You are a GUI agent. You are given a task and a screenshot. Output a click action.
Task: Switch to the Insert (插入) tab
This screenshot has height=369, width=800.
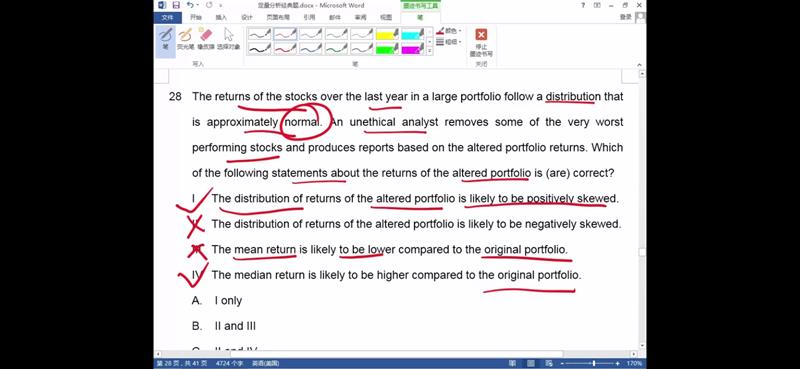(x=221, y=17)
